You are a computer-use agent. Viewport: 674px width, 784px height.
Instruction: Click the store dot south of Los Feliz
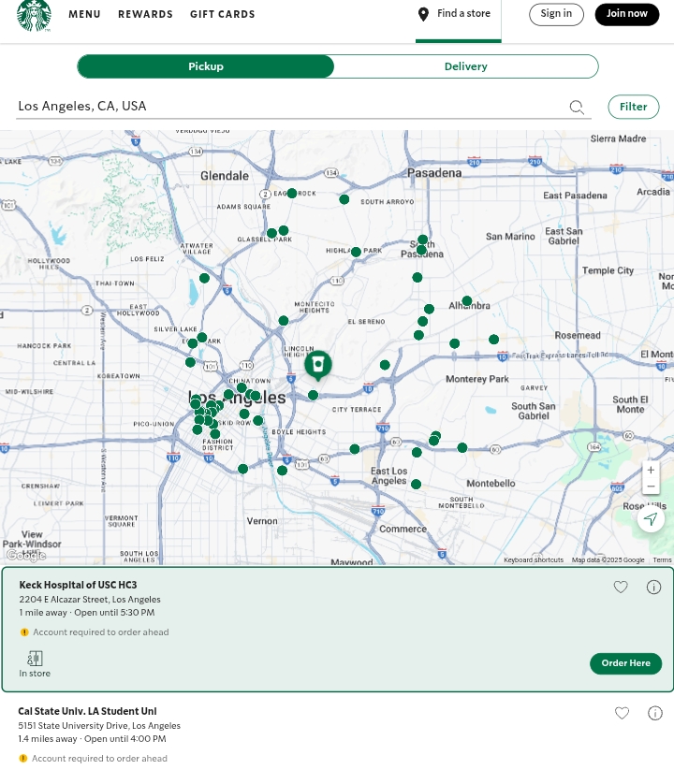[x=204, y=278]
